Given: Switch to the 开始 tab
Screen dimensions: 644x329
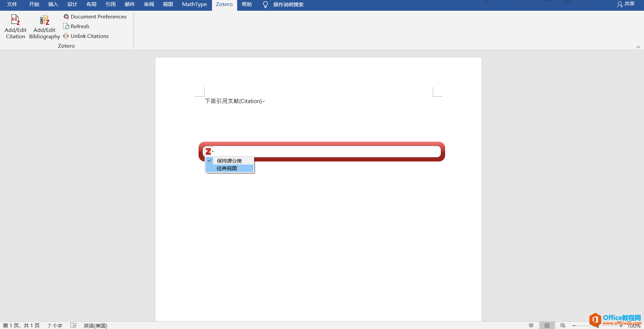Looking at the screenshot, I should coord(34,4).
